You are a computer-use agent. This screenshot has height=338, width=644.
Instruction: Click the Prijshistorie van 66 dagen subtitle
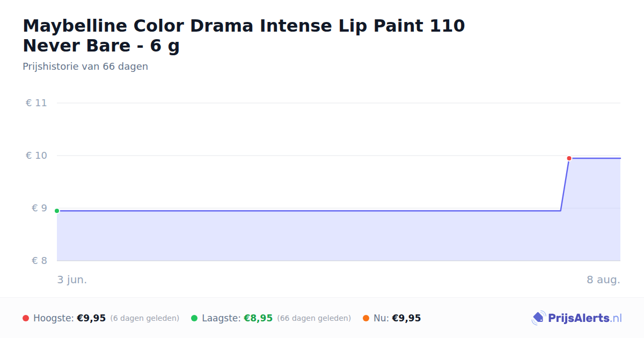tap(85, 67)
